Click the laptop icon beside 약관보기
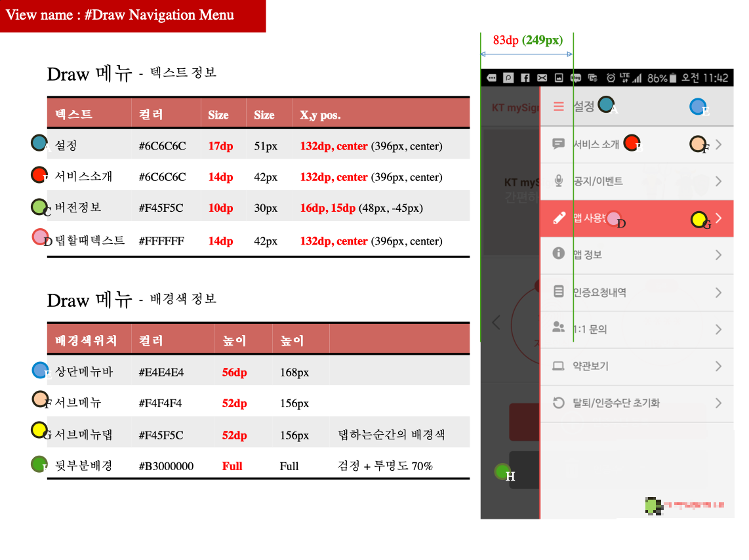This screenshot has width=749, height=560. tap(558, 367)
